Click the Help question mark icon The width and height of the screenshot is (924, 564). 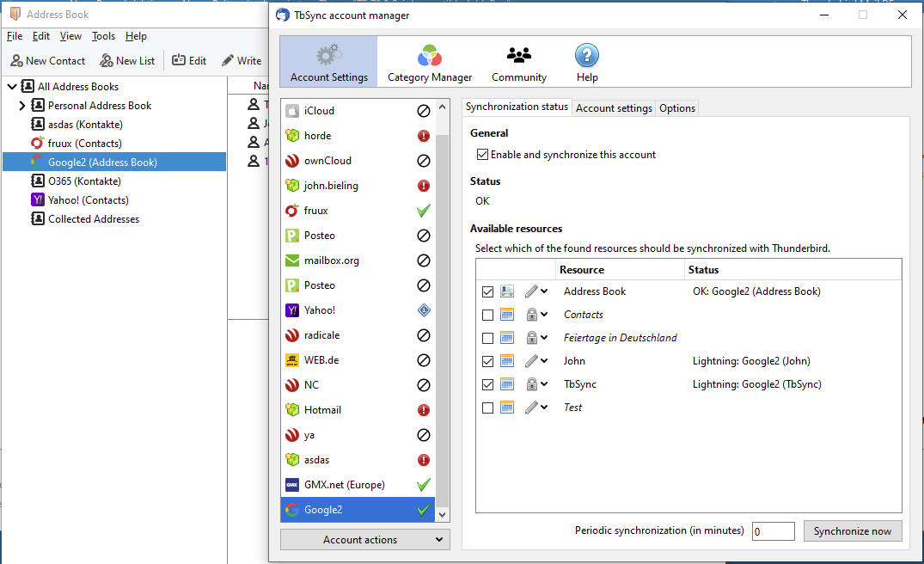[587, 55]
